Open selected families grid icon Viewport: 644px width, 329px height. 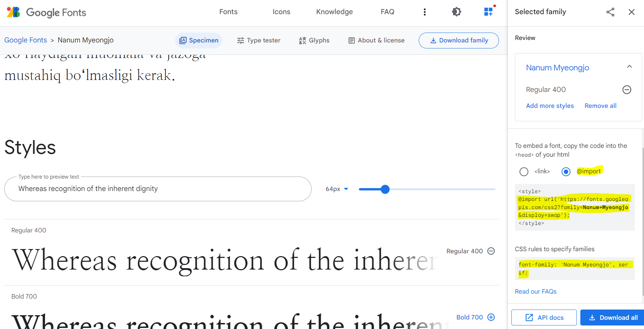click(x=488, y=12)
